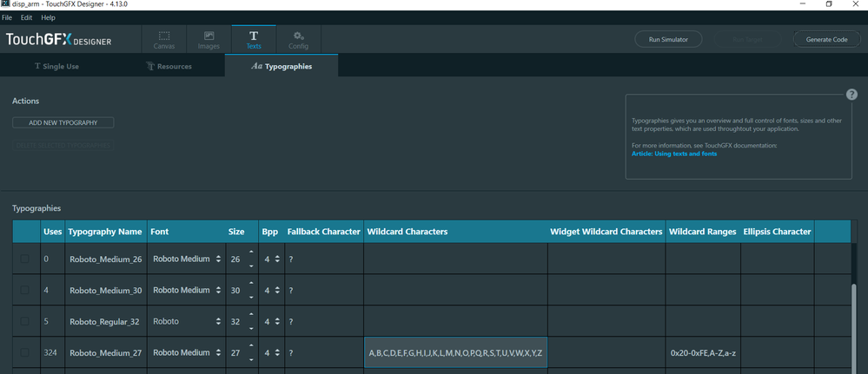
Task: Increase size of Roboto_Medium_30
Action: (251, 283)
